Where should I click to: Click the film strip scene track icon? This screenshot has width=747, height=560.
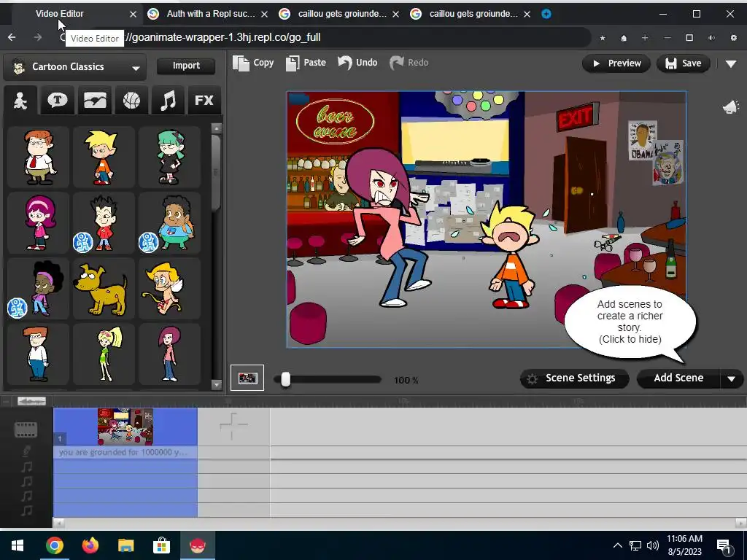coord(26,429)
